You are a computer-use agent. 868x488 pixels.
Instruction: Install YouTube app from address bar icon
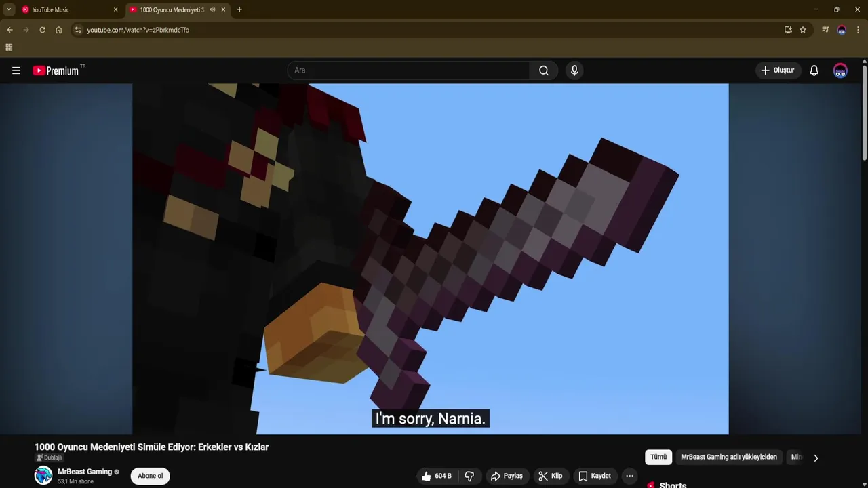point(788,30)
